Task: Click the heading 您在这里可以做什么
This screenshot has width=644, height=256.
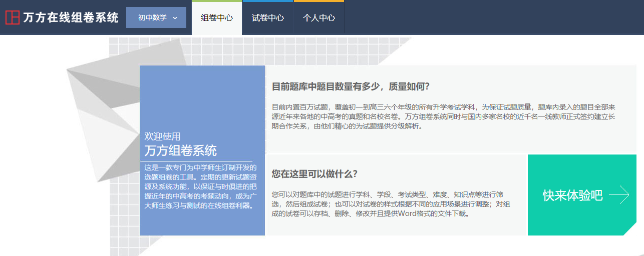Action: (x=314, y=174)
